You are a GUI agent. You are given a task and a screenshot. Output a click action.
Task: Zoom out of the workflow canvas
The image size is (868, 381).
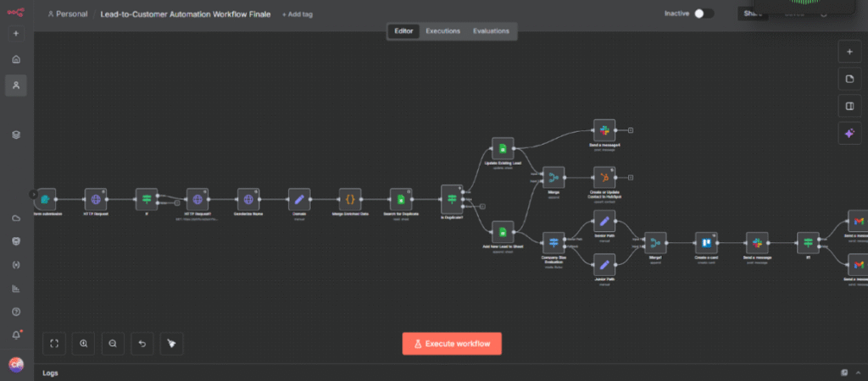(113, 343)
